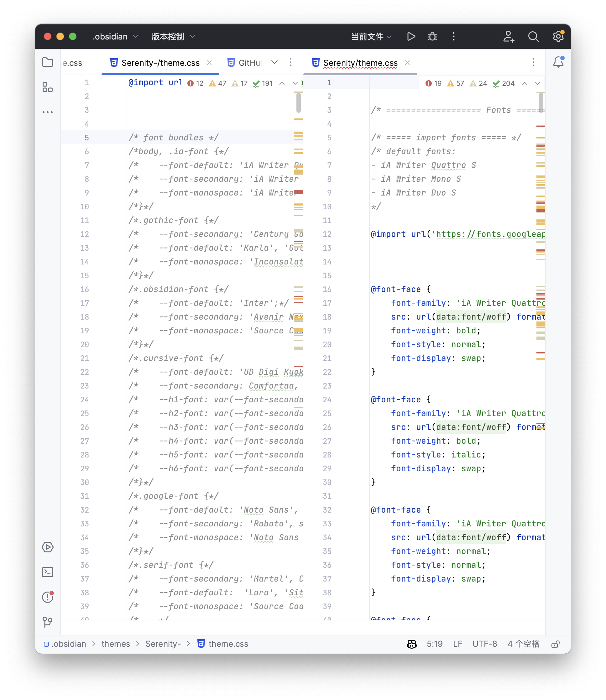Open Search Everywhere magnifier
Viewport: 606px width, 700px height.
coord(533,37)
